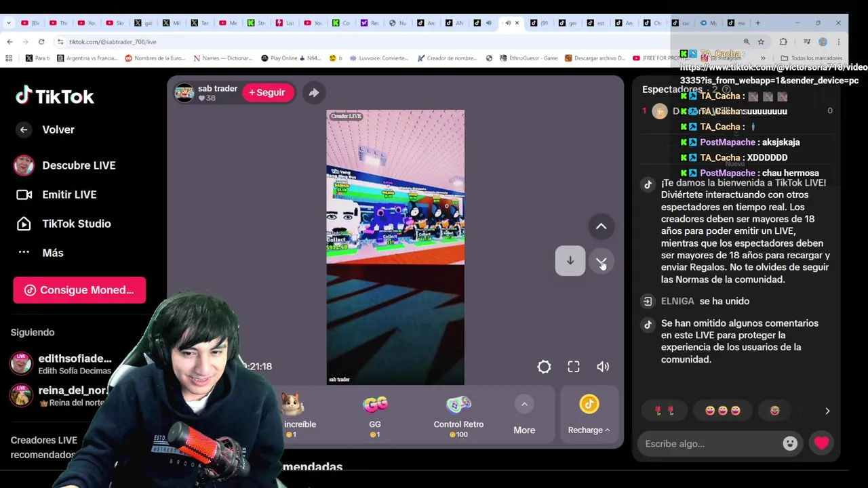Image resolution: width=868 pixels, height=488 pixels.
Task: Click the share arrow beside Seguir
Action: [313, 93]
